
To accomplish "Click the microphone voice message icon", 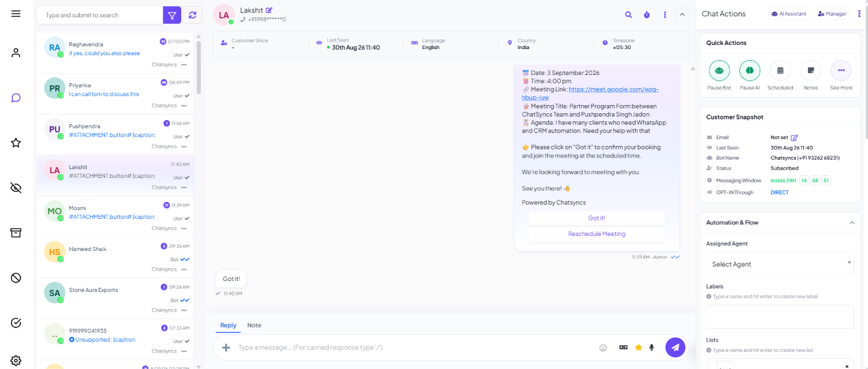I will [652, 347].
